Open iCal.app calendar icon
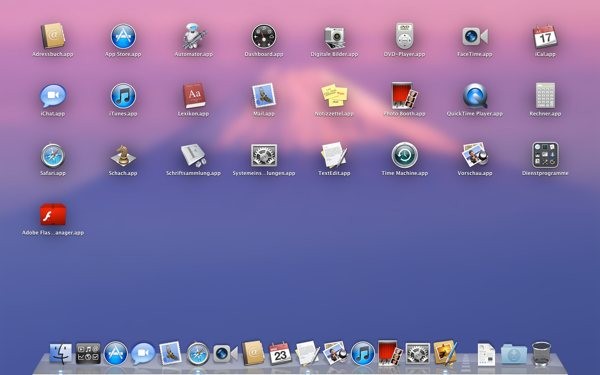The height and width of the screenshot is (375, 600). click(545, 36)
